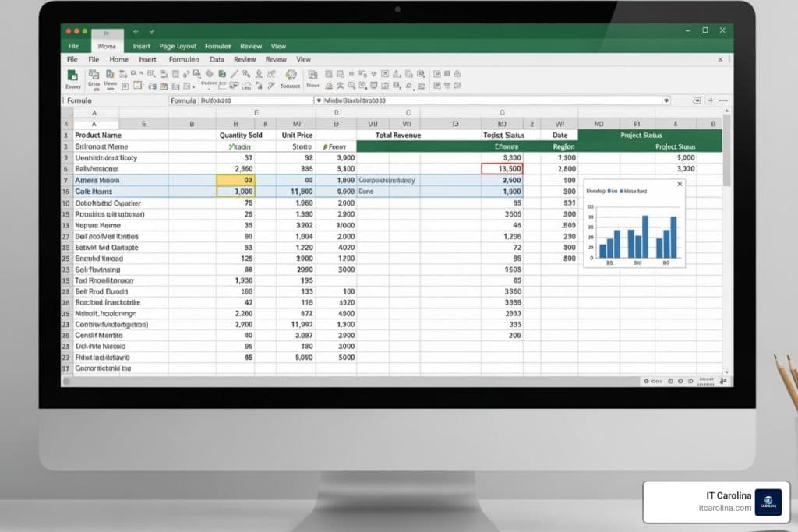Click the vertical scrollbar down arrow
The image size is (798, 532).
727,372
